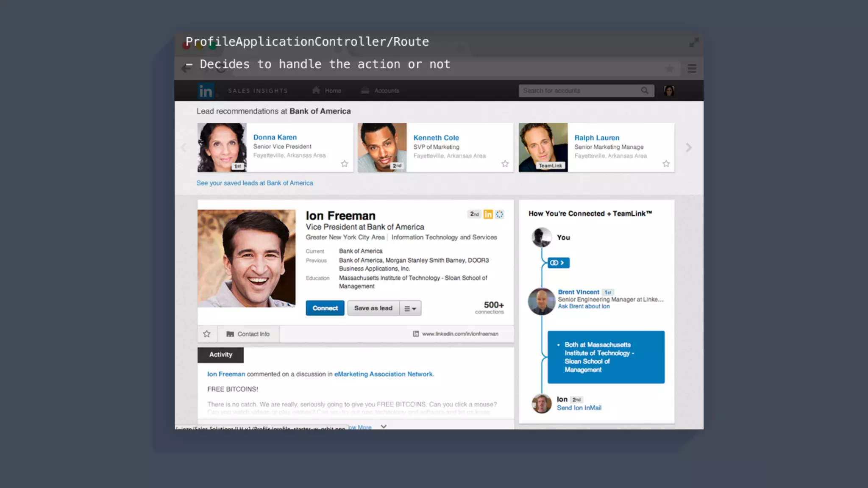Viewport: 868px width, 488px height.
Task: Open the user avatar in the navbar
Action: pos(669,91)
